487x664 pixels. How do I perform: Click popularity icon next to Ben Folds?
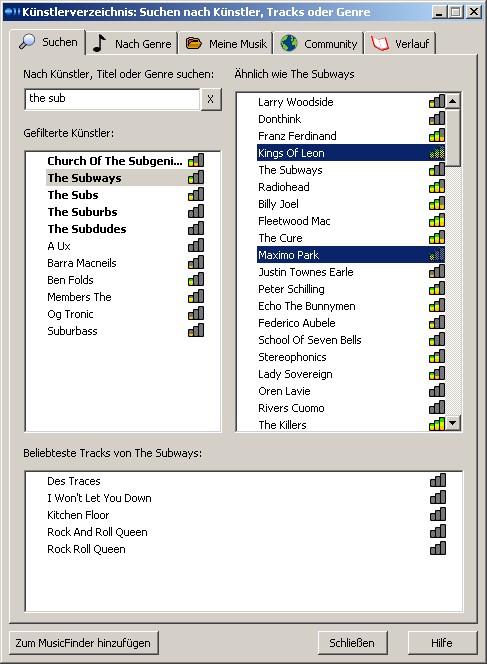[196, 279]
